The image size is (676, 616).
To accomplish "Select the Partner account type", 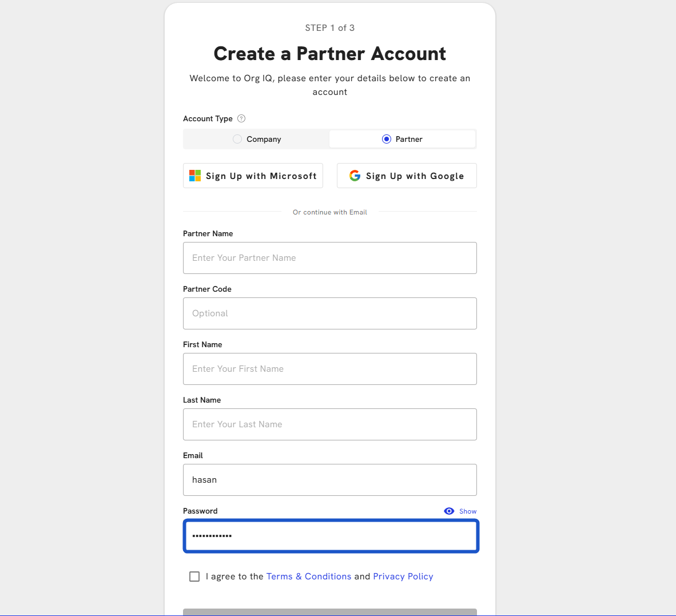I will (403, 139).
